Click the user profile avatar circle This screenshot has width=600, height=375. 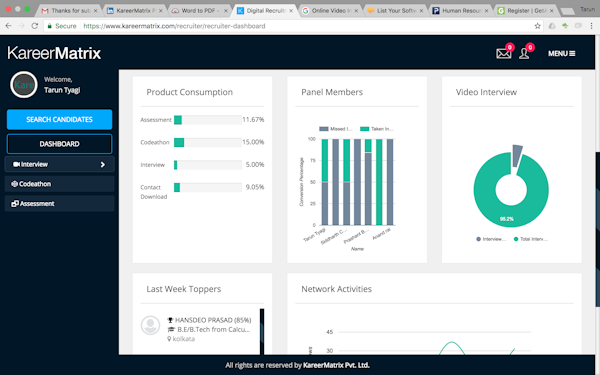(x=24, y=85)
